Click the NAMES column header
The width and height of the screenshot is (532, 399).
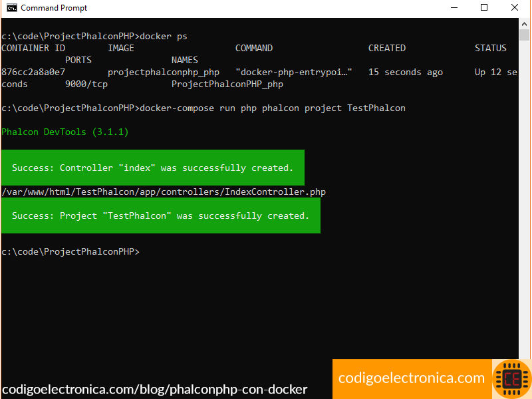pyautogui.click(x=185, y=60)
